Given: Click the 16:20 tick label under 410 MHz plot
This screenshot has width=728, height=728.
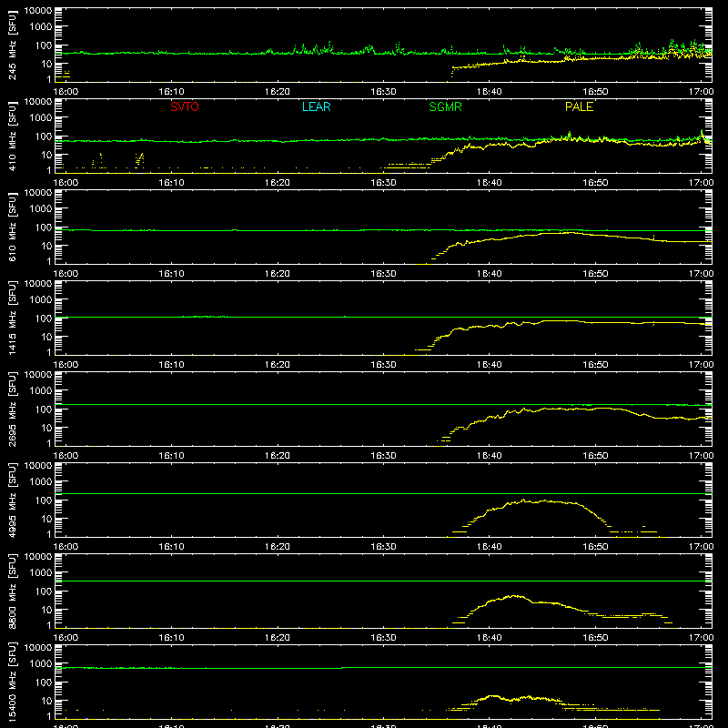Looking at the screenshot, I should (x=278, y=183).
